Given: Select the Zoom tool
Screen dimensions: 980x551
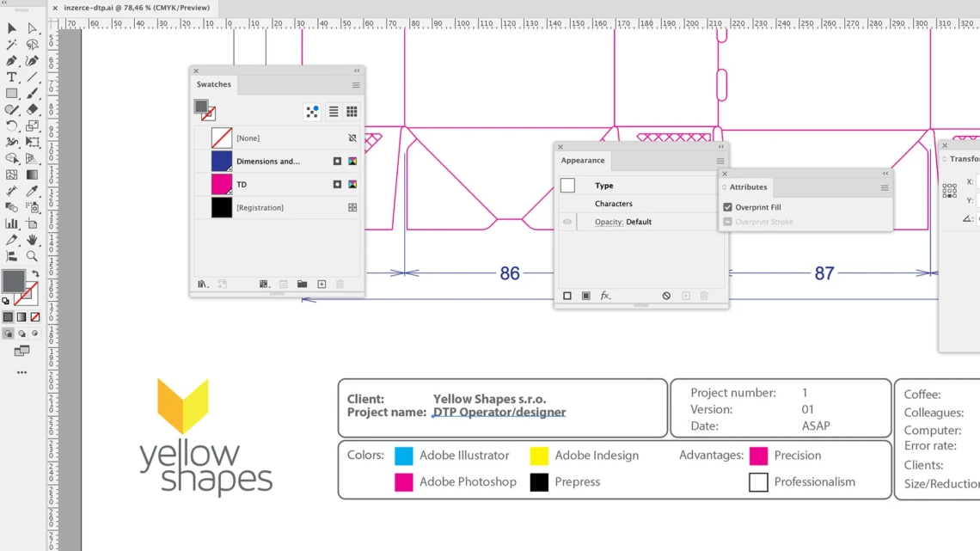Looking at the screenshot, I should [32, 256].
